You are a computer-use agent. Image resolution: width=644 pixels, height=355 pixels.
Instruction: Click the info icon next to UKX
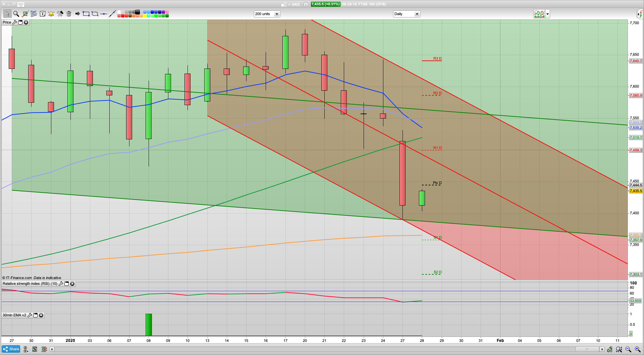[x=306, y=4]
